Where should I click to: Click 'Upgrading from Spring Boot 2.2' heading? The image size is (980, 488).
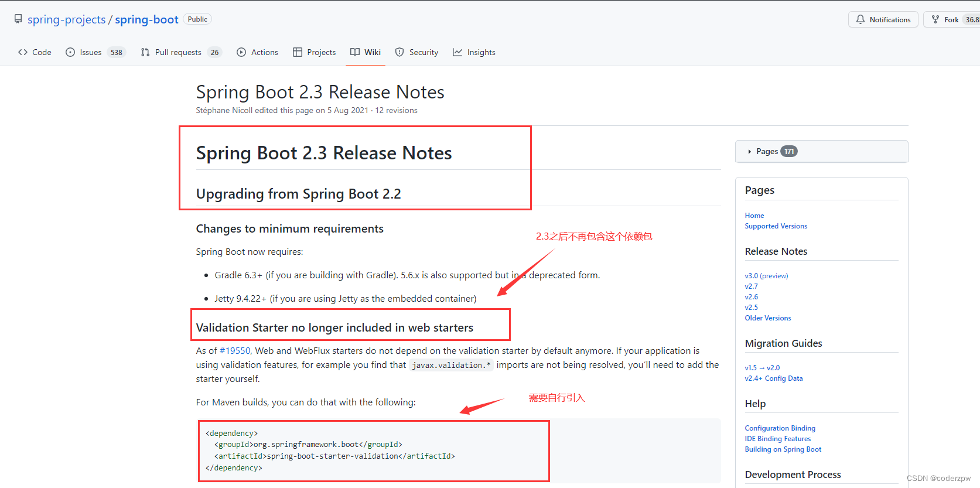coord(299,194)
